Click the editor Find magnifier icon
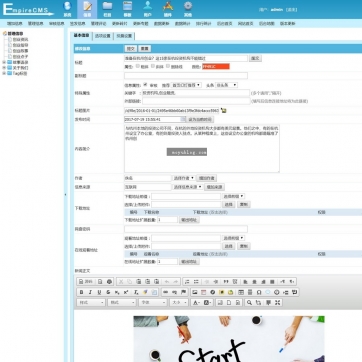362x362 pixels. [x=249, y=303]
